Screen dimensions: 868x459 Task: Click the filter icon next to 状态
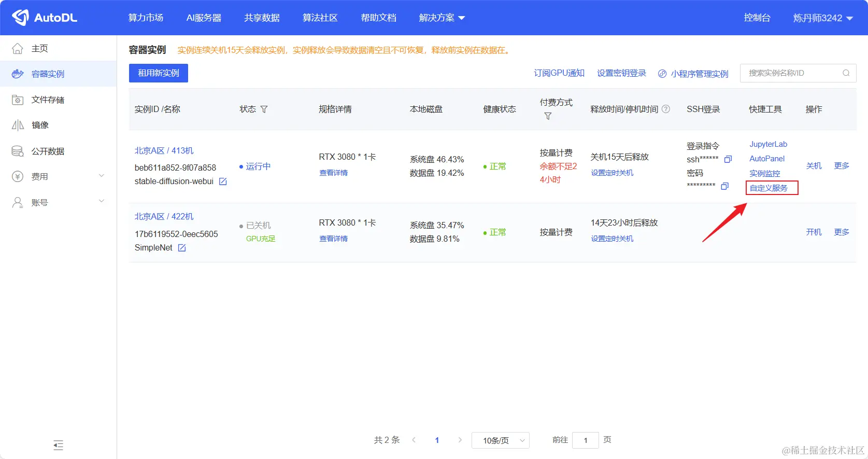coord(264,109)
